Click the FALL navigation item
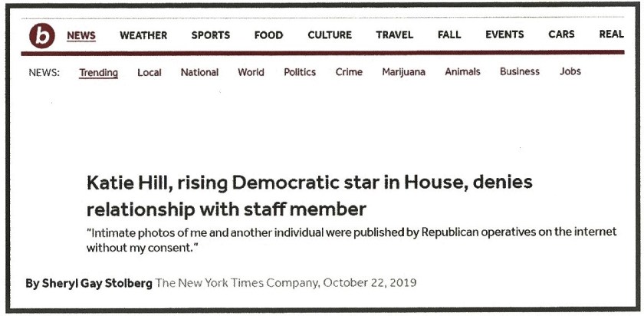This screenshot has width=644, height=316. (x=449, y=35)
